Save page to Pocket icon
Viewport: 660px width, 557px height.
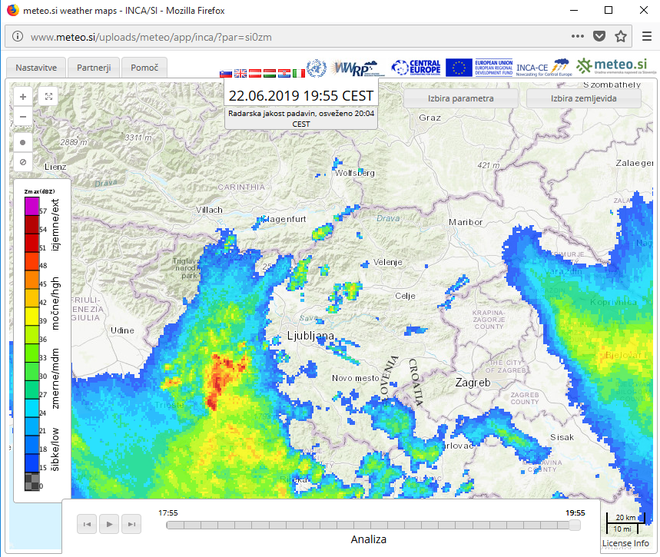599,36
